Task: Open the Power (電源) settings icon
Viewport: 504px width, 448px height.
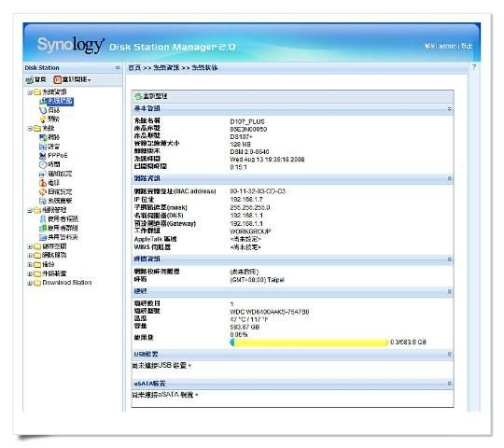Action: tap(43, 183)
